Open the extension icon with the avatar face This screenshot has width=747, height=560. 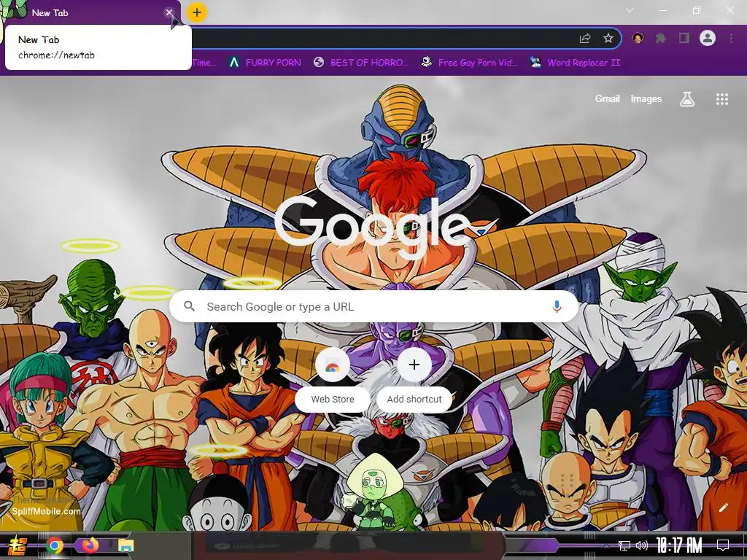(638, 38)
